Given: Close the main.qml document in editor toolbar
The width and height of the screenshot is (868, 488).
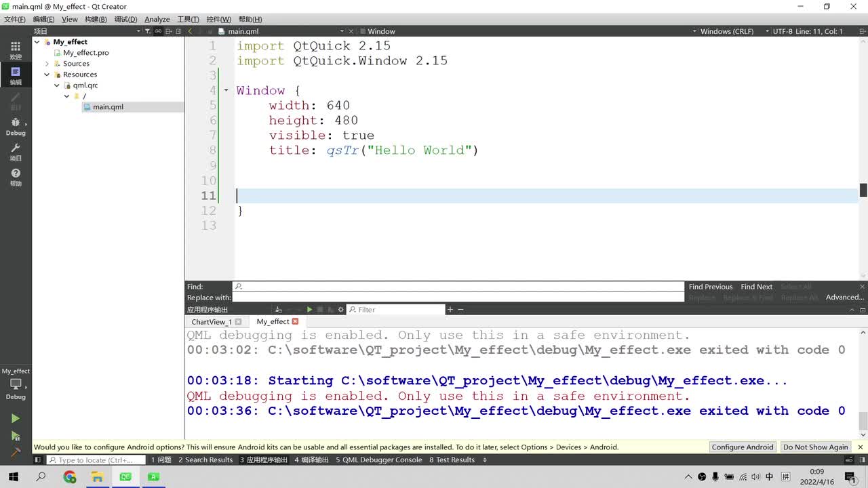Looking at the screenshot, I should point(351,31).
